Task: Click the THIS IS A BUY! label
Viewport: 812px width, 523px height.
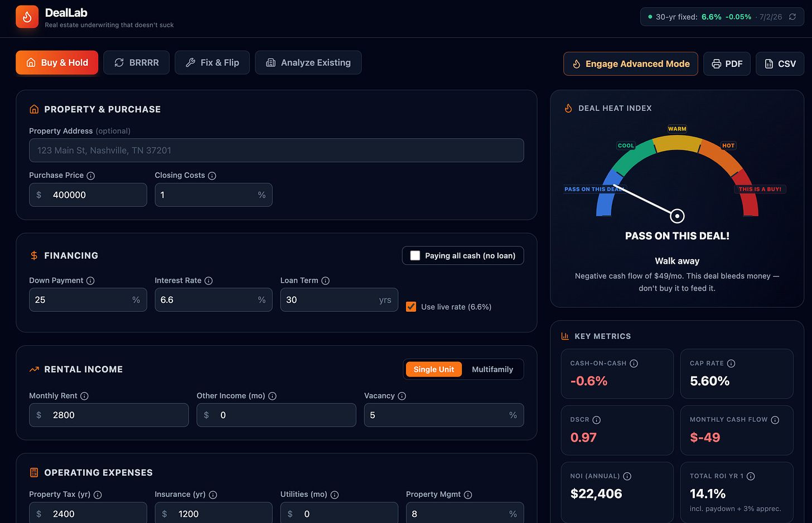Action: 760,189
